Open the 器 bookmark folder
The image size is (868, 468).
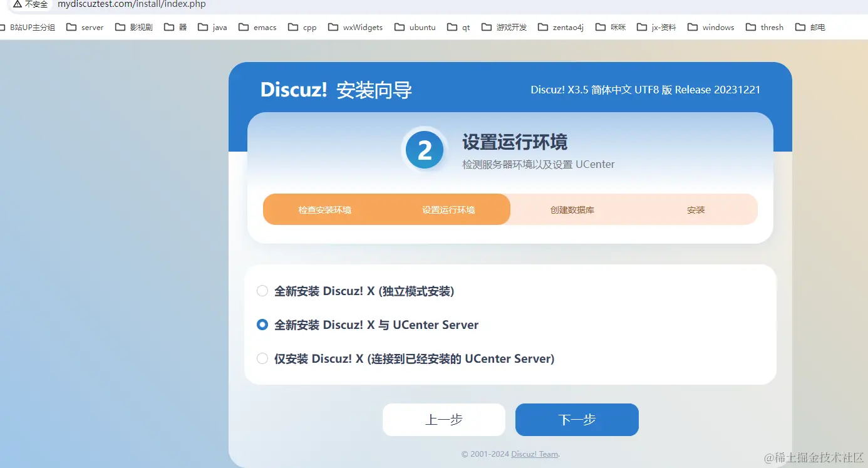click(x=175, y=27)
